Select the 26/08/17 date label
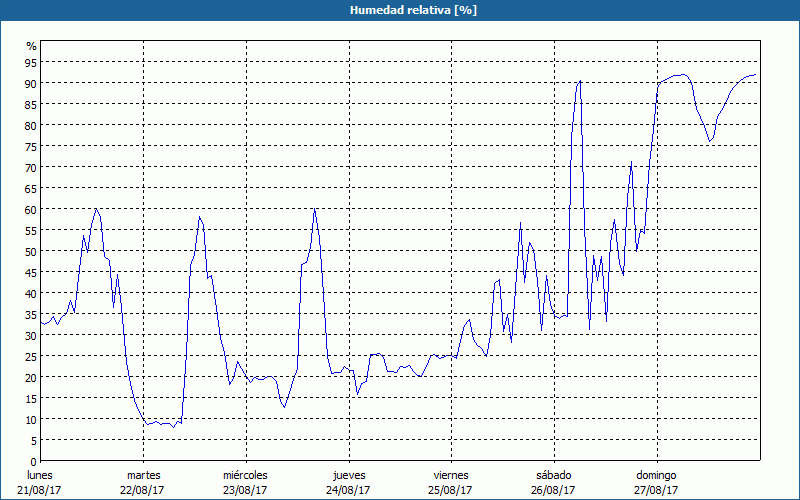This screenshot has height=500, width=800. coord(553,490)
